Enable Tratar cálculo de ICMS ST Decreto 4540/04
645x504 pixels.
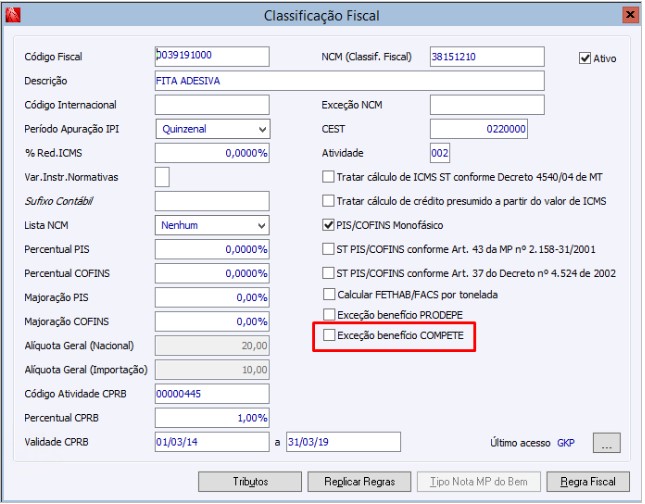(328, 177)
